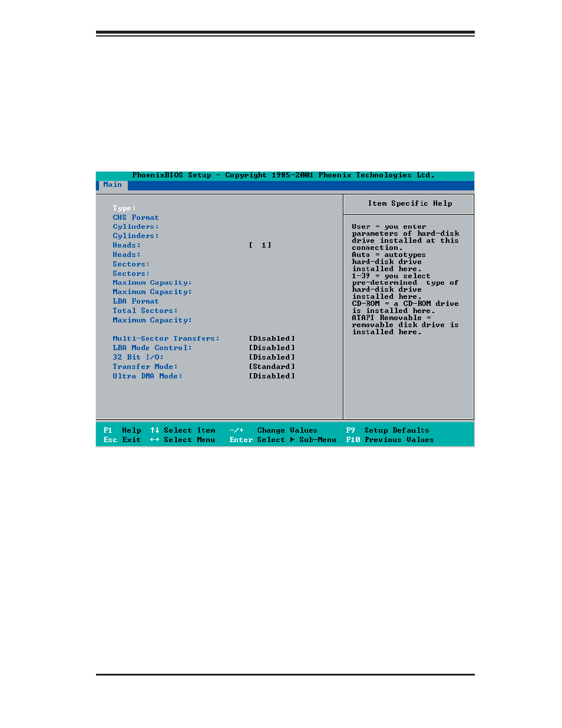This screenshot has width=562, height=728.
Task: Select the Total Sectors: label
Action: 145,311
